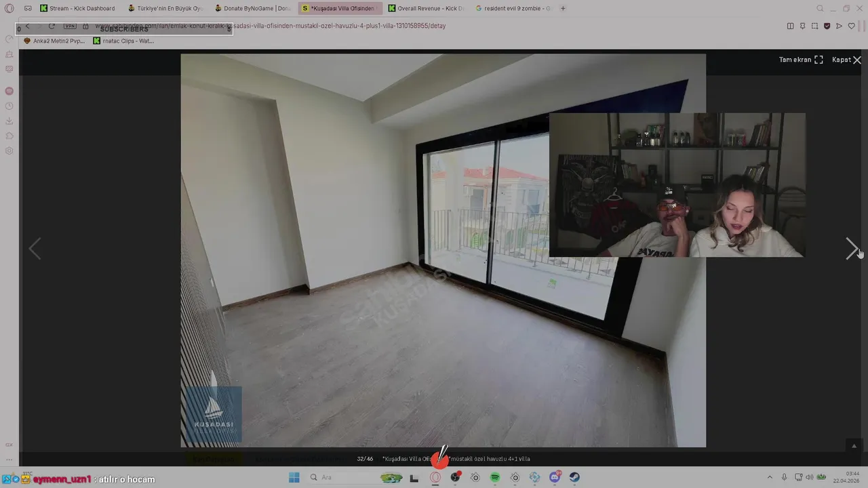
Task: Open Opera GX from the taskbar
Action: pos(435,477)
